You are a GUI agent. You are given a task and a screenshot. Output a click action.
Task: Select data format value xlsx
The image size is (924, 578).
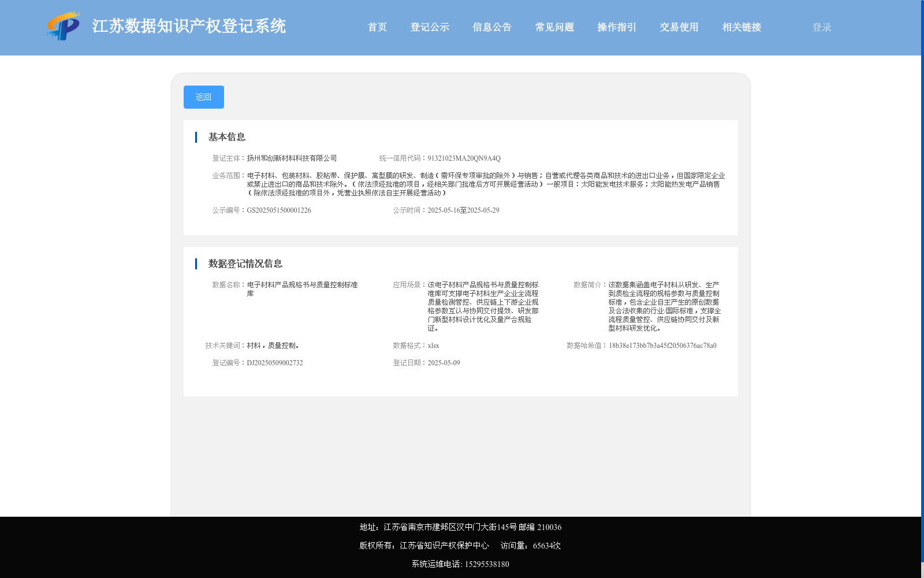click(433, 346)
